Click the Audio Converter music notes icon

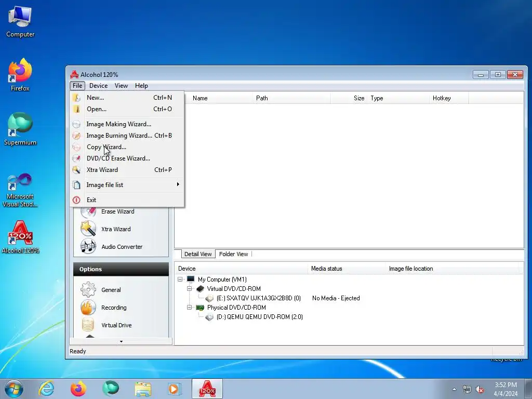[88, 246]
